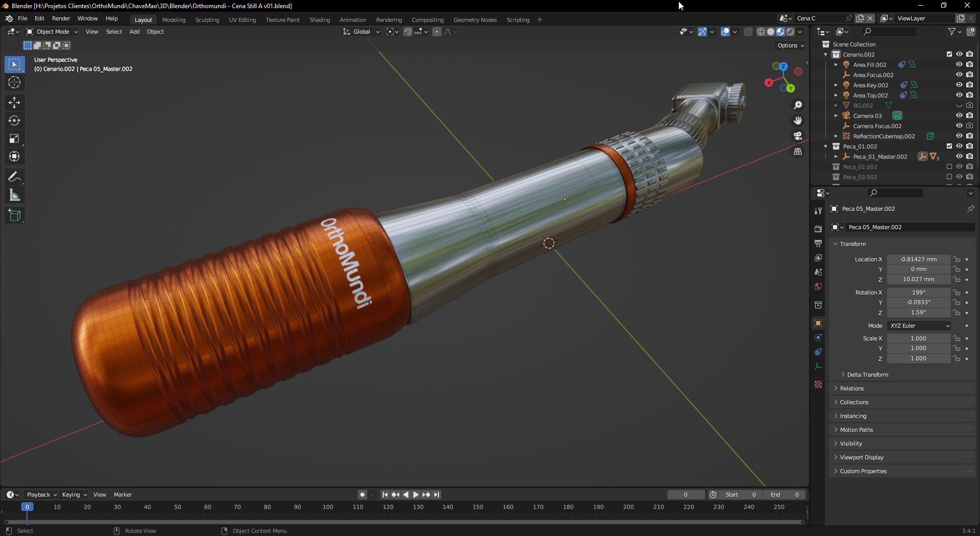Screen dimensions: 980x536
Task: Click the Scale Z value slider
Action: coord(918,358)
